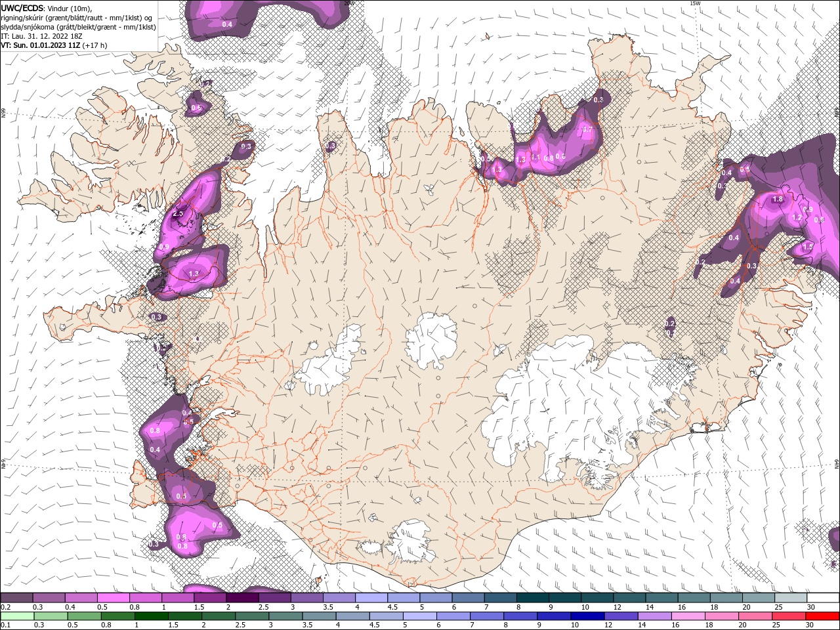Pick the palest green 0.1 swatch in the lower legend

[x=16, y=616]
